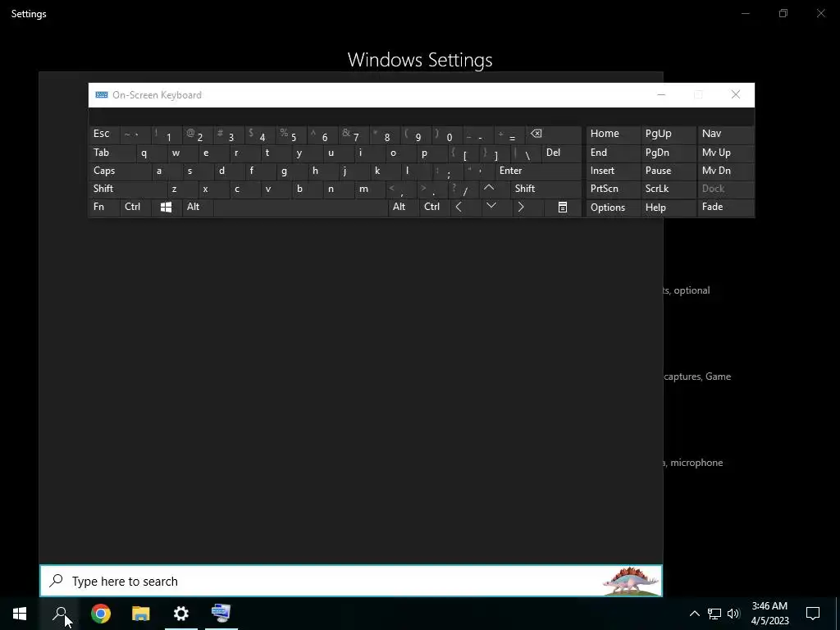Click the forward slash key
840x630 pixels.
pos(464,189)
